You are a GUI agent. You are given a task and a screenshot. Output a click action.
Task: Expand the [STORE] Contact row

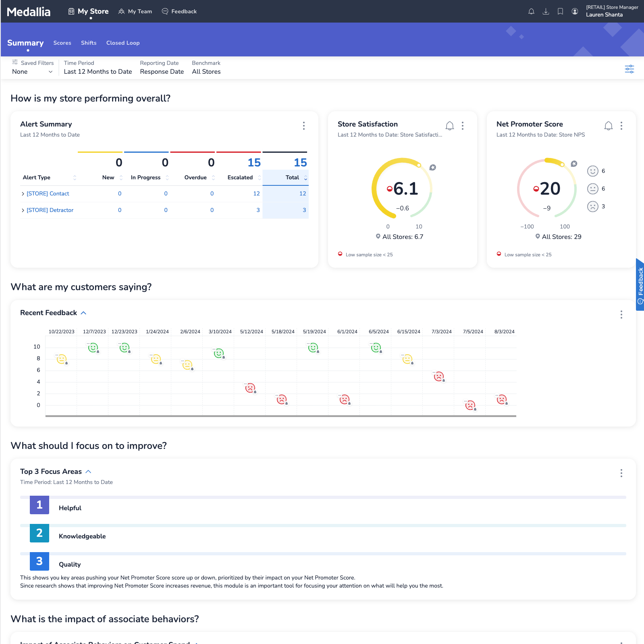point(23,194)
